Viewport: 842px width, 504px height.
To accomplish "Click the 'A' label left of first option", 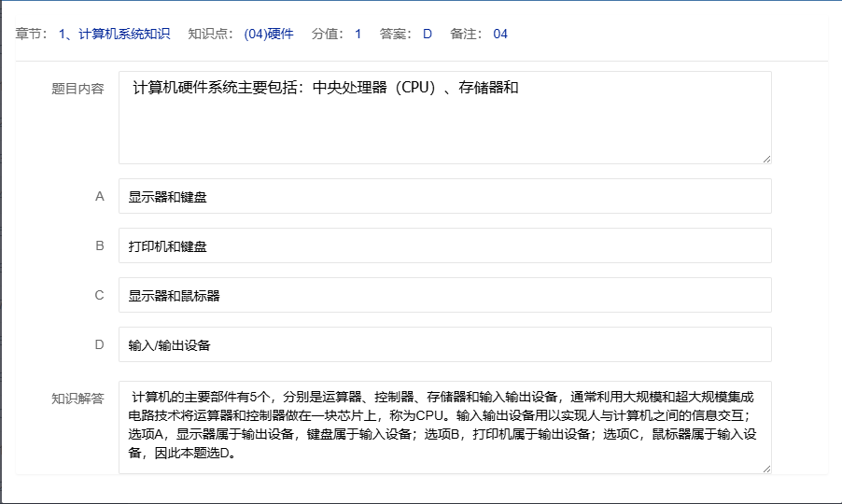I will point(99,197).
